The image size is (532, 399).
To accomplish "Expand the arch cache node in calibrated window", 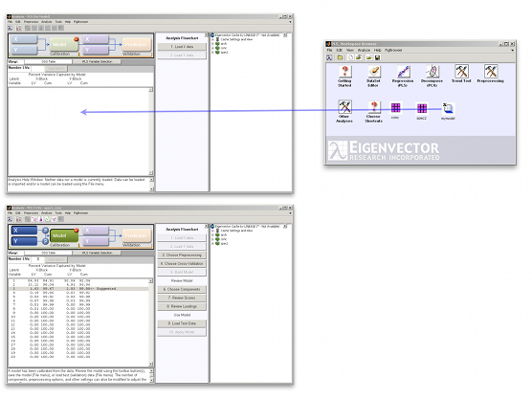I will point(213,234).
